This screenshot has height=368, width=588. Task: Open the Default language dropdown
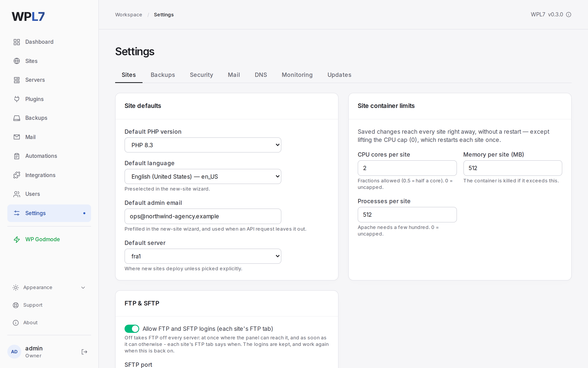pos(203,176)
